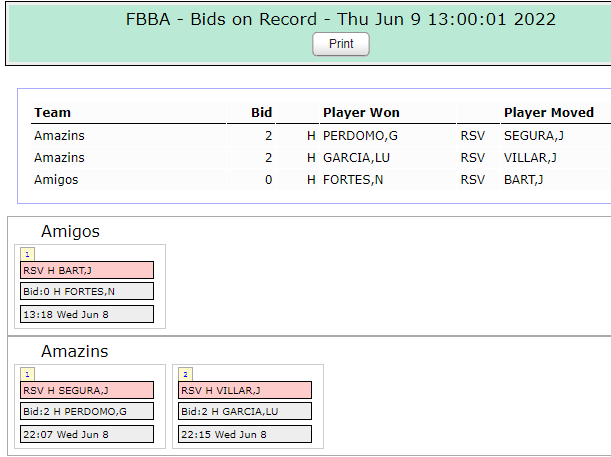This screenshot has height=457, width=611.
Task: Select the PERDOMO,G row in table
Action: 321,136
